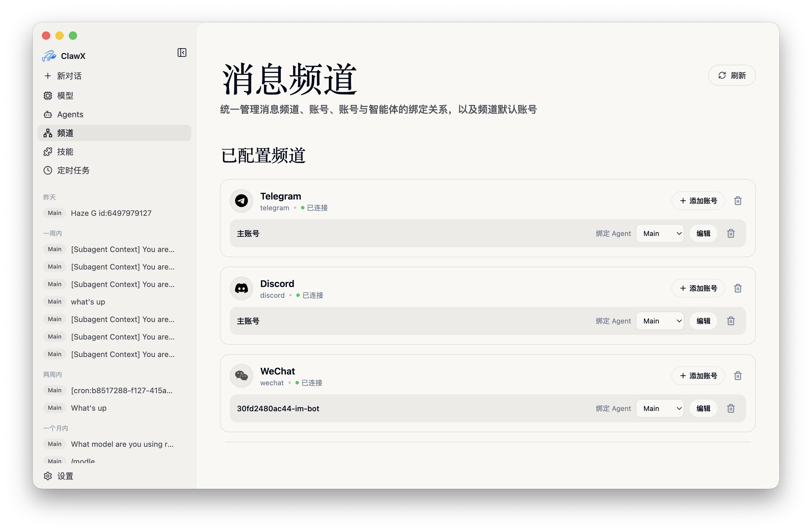The image size is (812, 532).
Task: Open Telegram 主账号 Agent binding dropdown
Action: coord(660,233)
